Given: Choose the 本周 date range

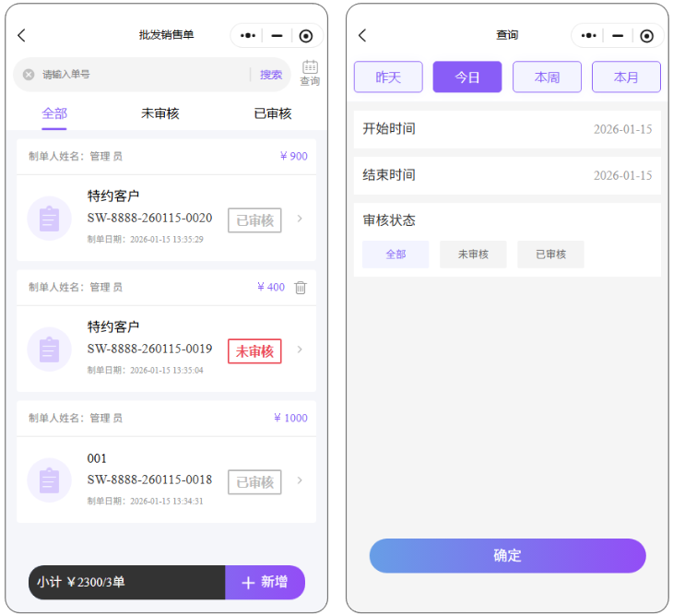Looking at the screenshot, I should 547,77.
